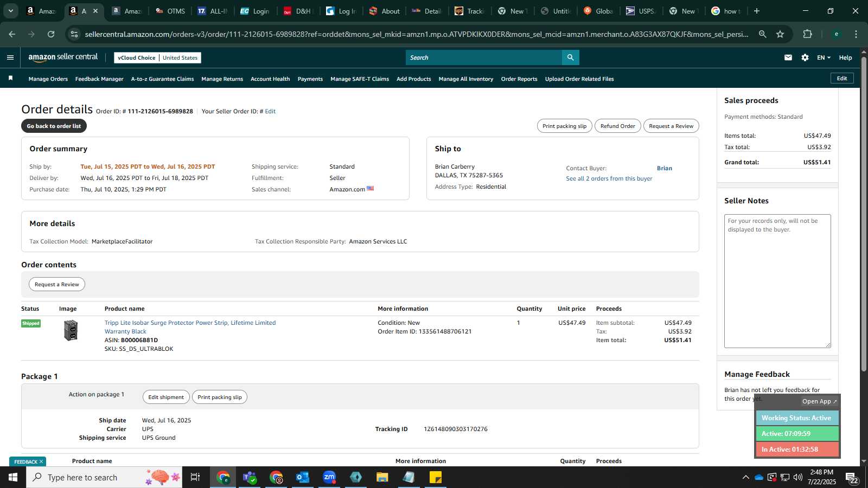Open Chrome three-dot menu

click(x=856, y=34)
